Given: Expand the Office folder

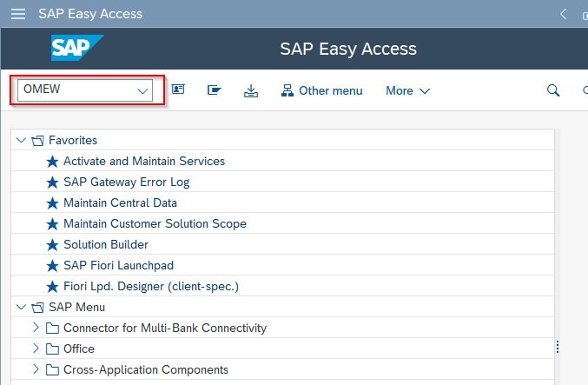Looking at the screenshot, I should [36, 348].
